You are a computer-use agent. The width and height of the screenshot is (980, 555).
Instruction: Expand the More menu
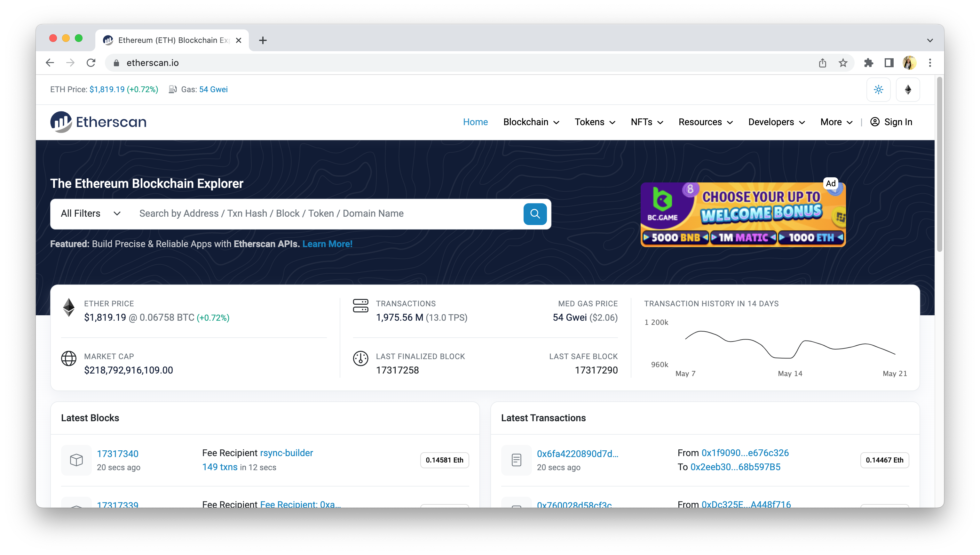click(836, 122)
